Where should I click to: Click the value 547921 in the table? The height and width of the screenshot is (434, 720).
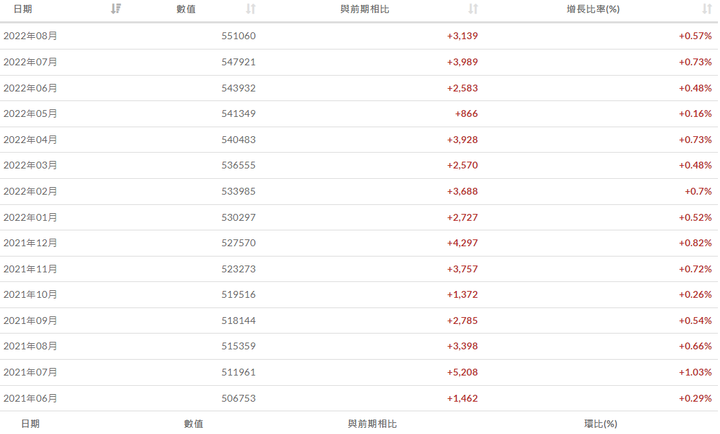pos(238,62)
